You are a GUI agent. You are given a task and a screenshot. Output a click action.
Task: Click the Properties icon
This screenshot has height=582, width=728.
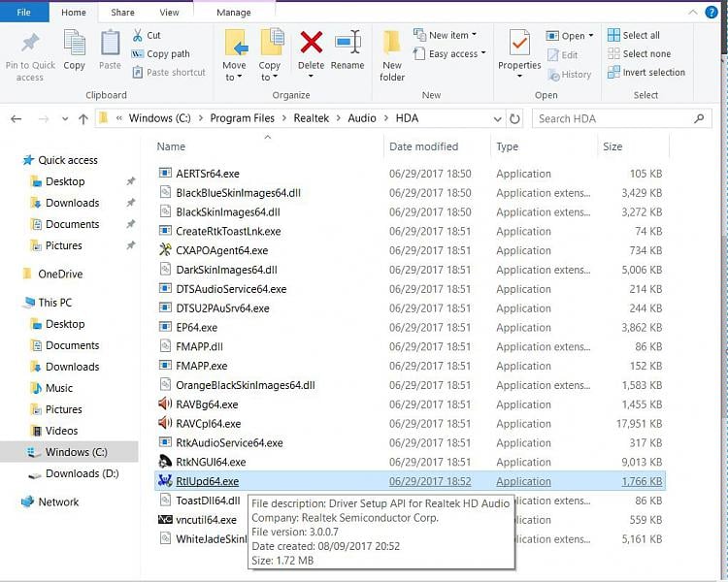pos(519,43)
